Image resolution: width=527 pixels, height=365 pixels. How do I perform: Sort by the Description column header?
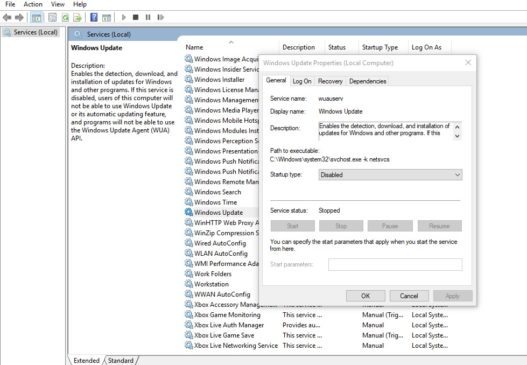tap(298, 47)
